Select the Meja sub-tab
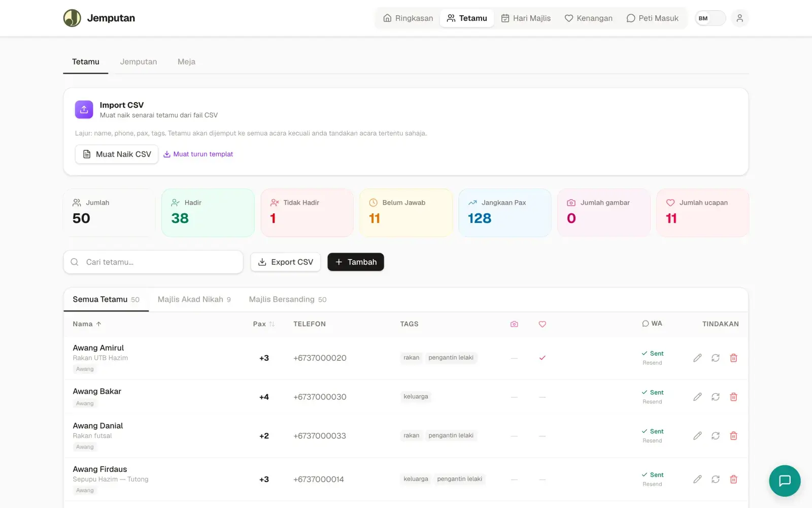The image size is (812, 508). pyautogui.click(x=186, y=62)
